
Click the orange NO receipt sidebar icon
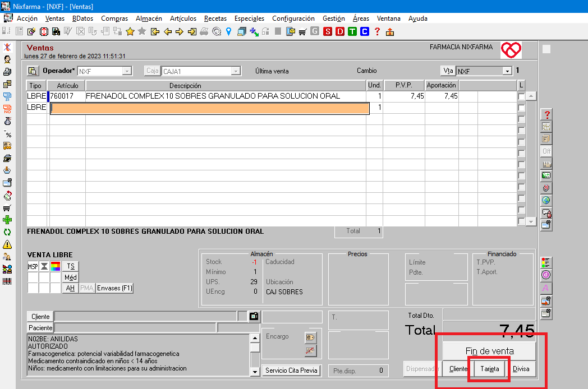(x=7, y=109)
